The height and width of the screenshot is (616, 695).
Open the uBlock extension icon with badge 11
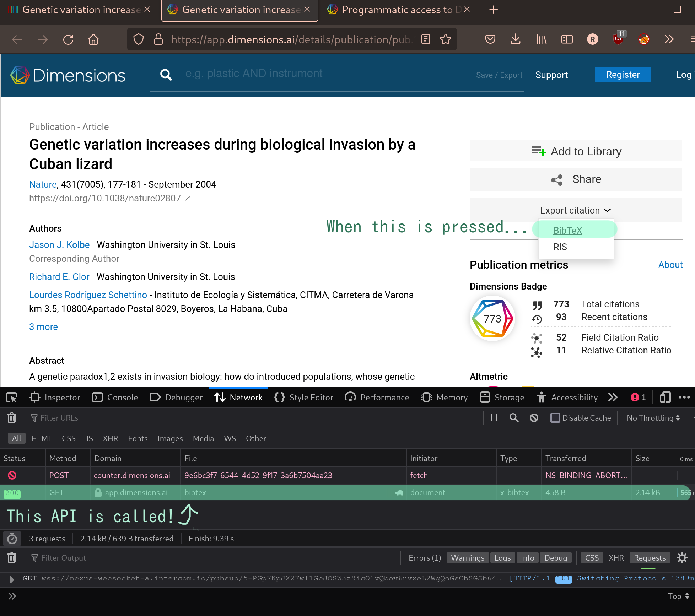tap(619, 38)
